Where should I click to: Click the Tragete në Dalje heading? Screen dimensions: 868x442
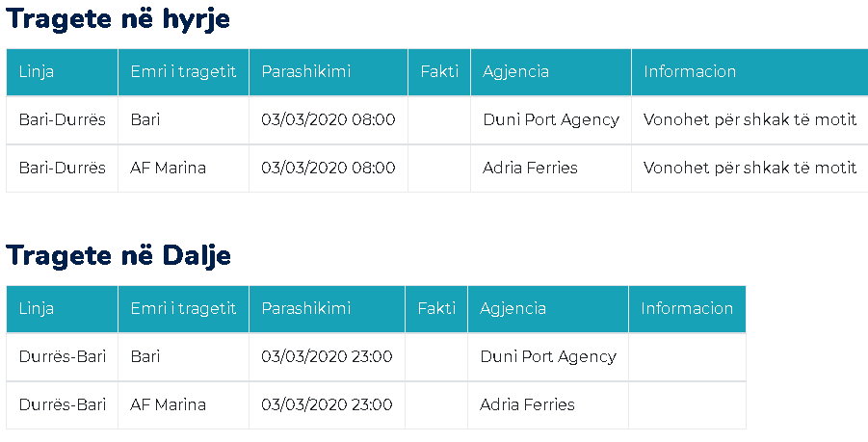(x=118, y=255)
